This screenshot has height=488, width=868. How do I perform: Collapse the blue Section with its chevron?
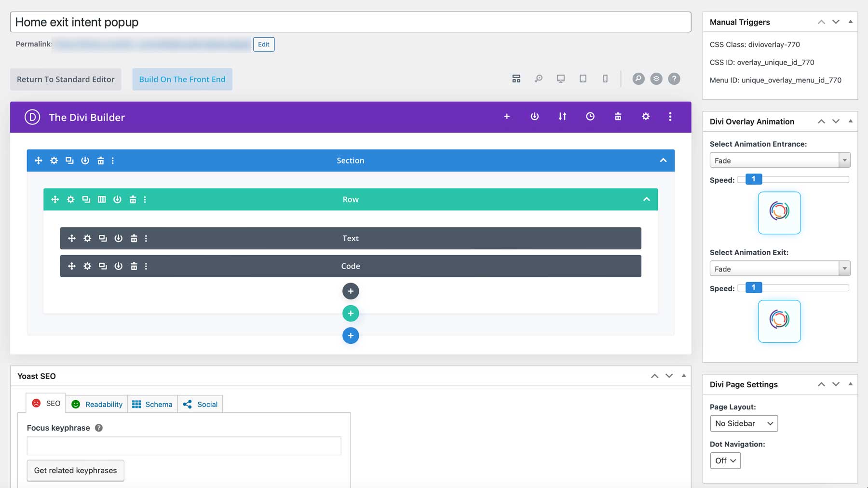coord(664,161)
